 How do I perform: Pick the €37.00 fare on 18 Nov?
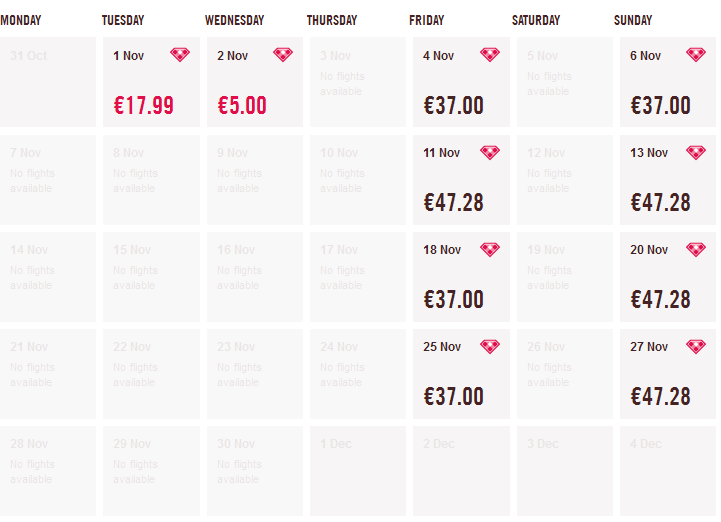454,299
